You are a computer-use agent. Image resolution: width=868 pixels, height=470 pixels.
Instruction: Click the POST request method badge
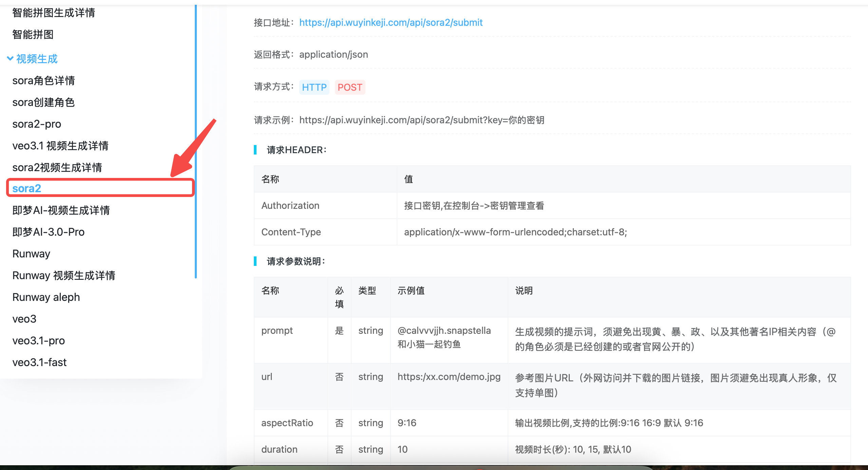[350, 87]
